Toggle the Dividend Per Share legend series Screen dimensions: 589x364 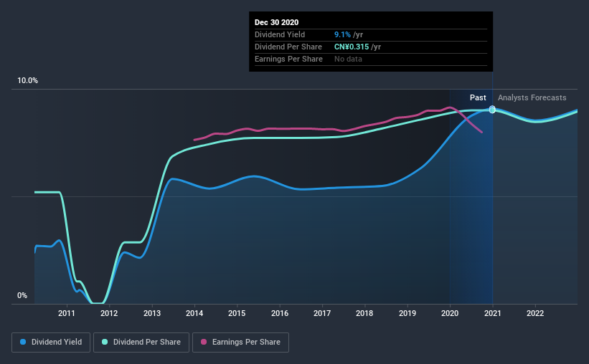[x=141, y=343]
